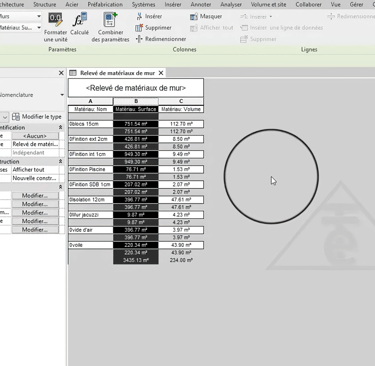Image resolution: width=375 pixels, height=366 pixels.
Task: Close the Relevé de matériaux de mur tab
Action: tap(161, 73)
